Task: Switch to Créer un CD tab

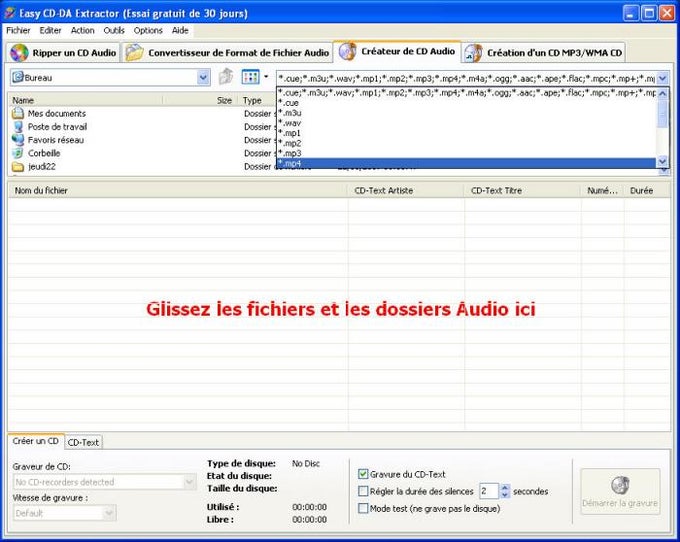Action: pyautogui.click(x=36, y=441)
